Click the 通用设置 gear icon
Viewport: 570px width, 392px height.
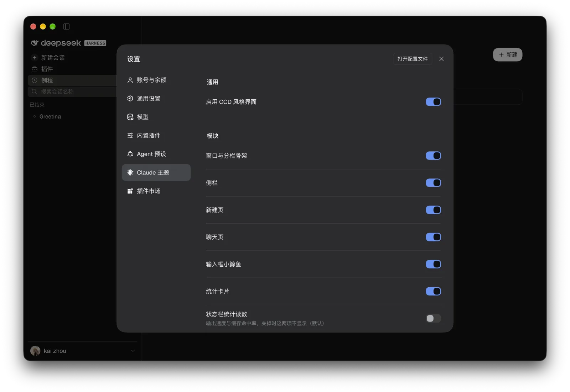[130, 99]
